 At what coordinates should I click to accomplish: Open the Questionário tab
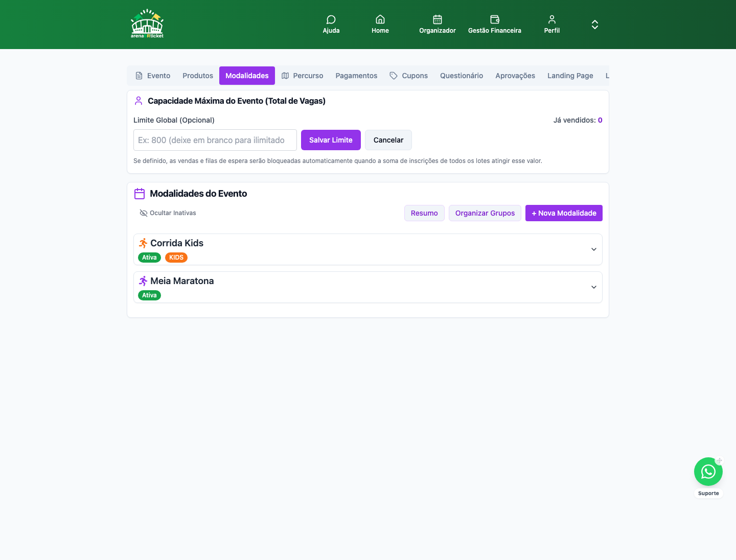462,76
